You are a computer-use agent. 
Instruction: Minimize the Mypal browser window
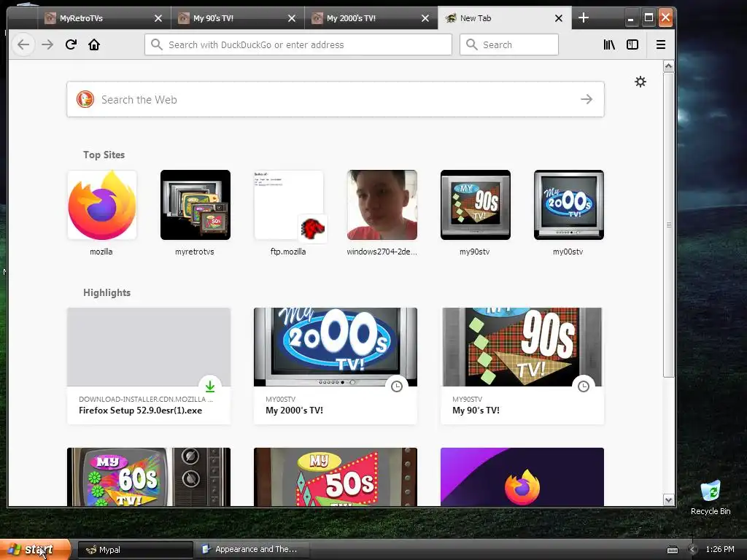[x=631, y=18]
